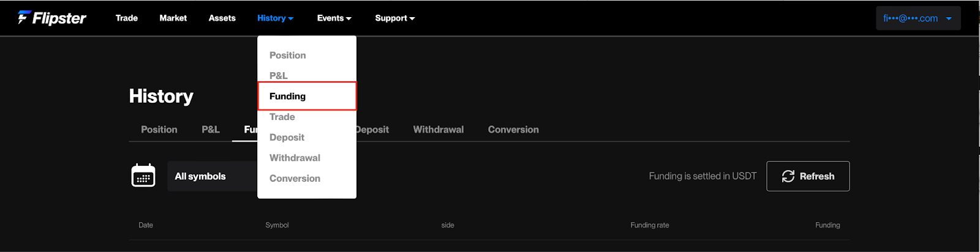Click the Flipster logo
Image resolution: width=980 pixels, height=252 pixels.
(x=51, y=18)
